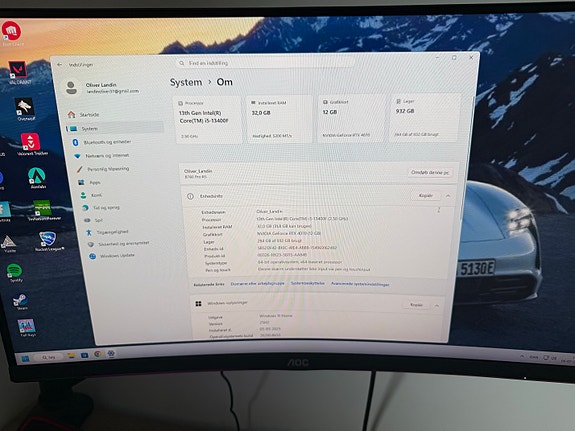Click the Find en indstilling search field

click(x=266, y=63)
